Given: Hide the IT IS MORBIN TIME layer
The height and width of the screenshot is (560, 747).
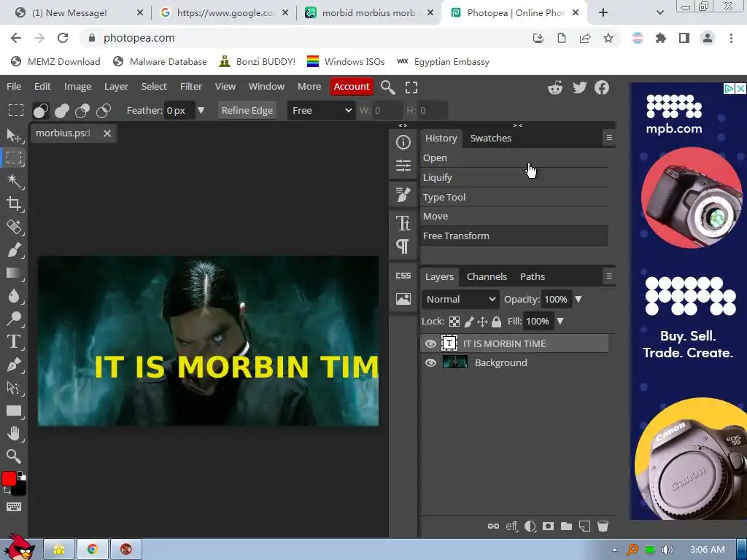Looking at the screenshot, I should point(430,343).
